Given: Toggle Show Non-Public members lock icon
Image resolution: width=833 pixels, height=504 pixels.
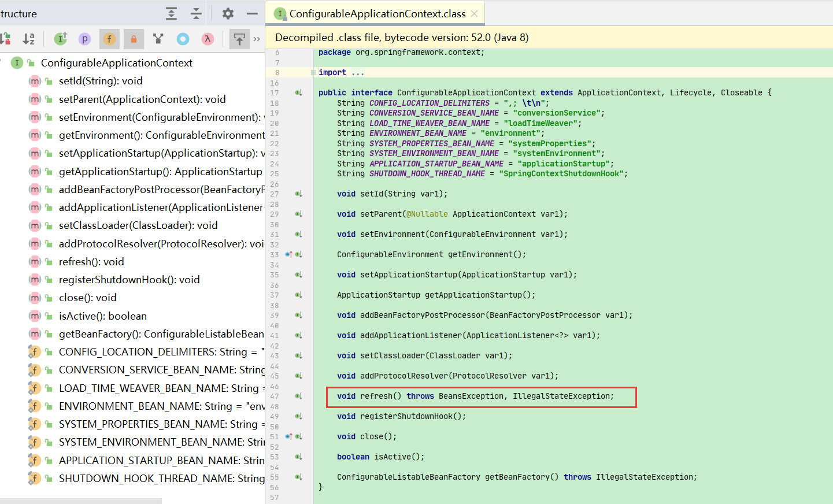Looking at the screenshot, I should pos(134,39).
